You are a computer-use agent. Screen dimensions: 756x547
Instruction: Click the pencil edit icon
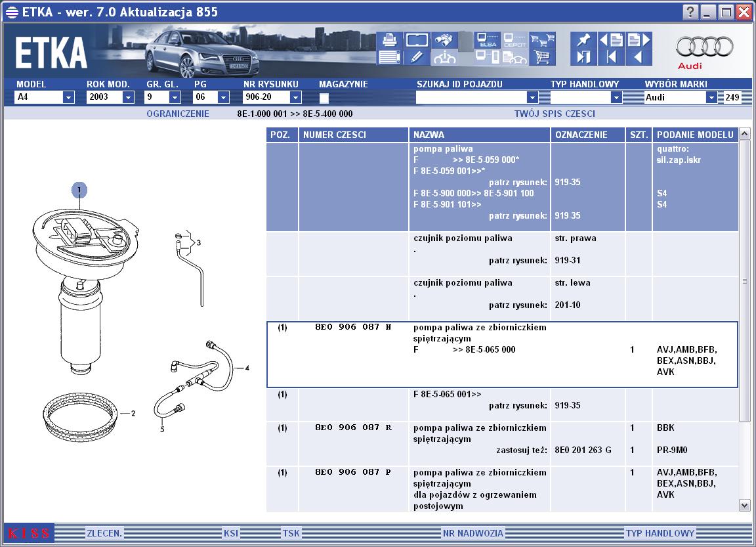tap(417, 58)
